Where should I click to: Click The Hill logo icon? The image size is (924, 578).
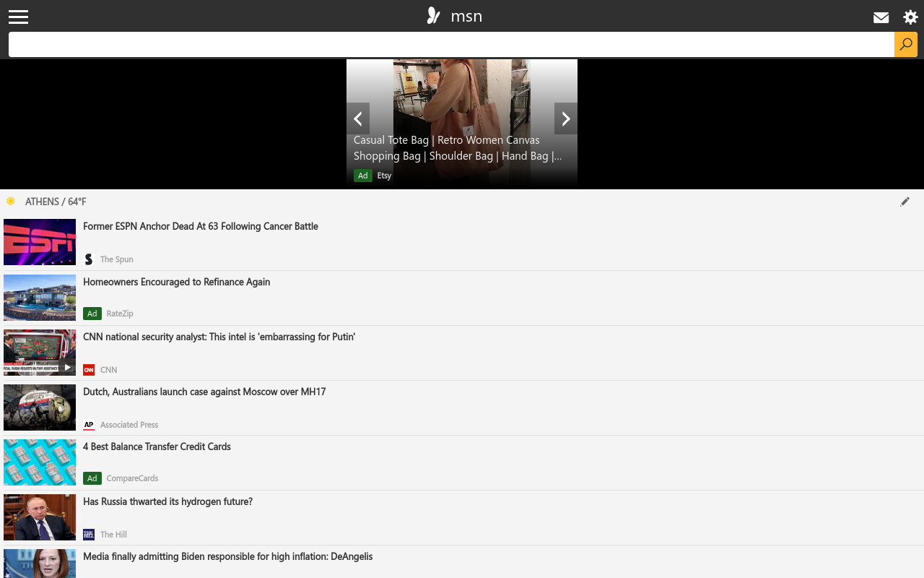click(x=89, y=535)
